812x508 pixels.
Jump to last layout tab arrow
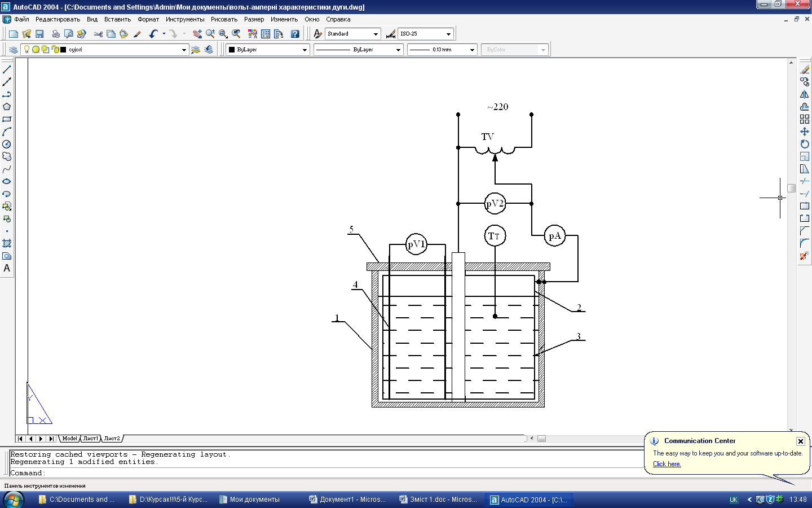[51, 439]
